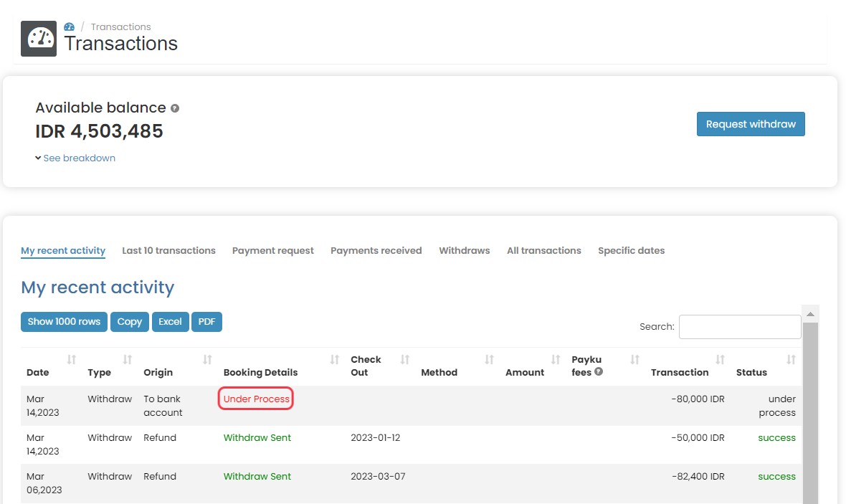
Task: Sort by Payku fees column arrows
Action: pyautogui.click(x=634, y=360)
